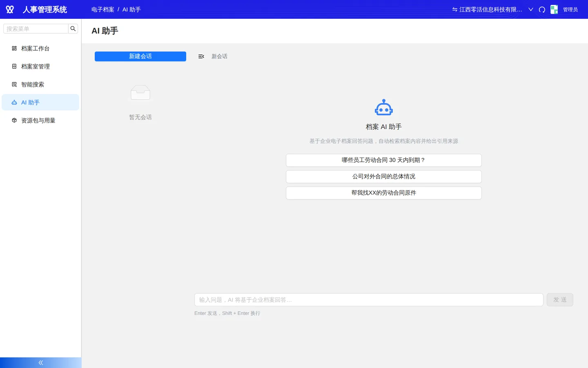
Task: Click the 新建会话 button
Action: [140, 56]
